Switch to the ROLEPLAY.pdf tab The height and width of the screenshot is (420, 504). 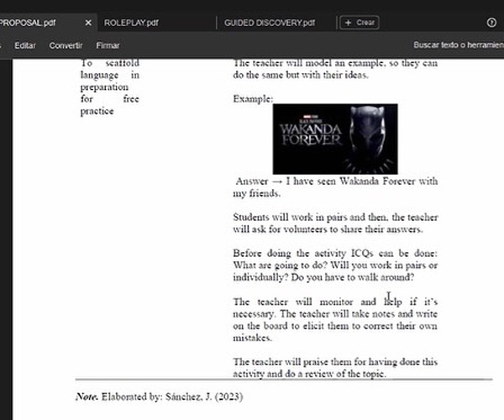click(x=131, y=23)
